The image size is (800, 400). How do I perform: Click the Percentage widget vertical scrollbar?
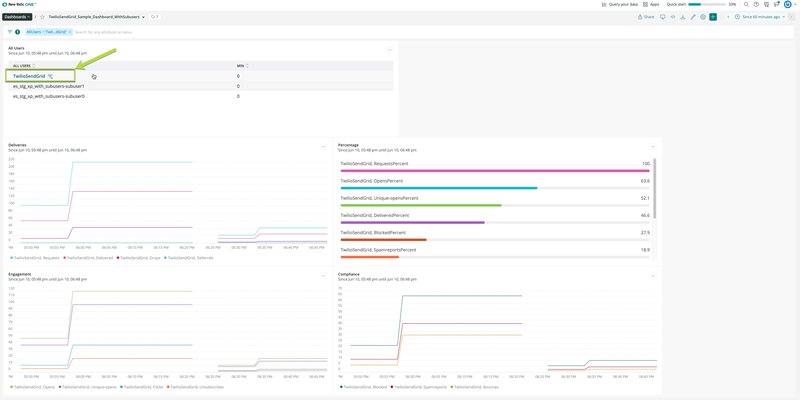[655, 189]
